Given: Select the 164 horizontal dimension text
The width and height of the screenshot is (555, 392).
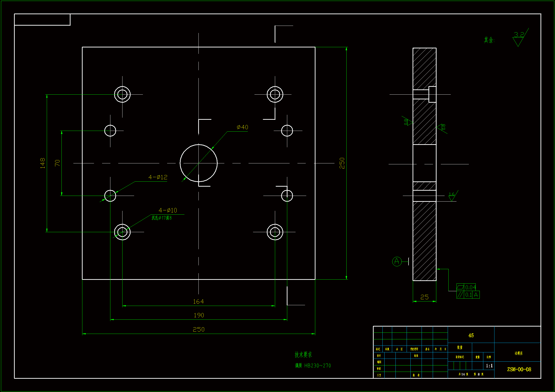Looking at the screenshot, I should click(198, 301).
